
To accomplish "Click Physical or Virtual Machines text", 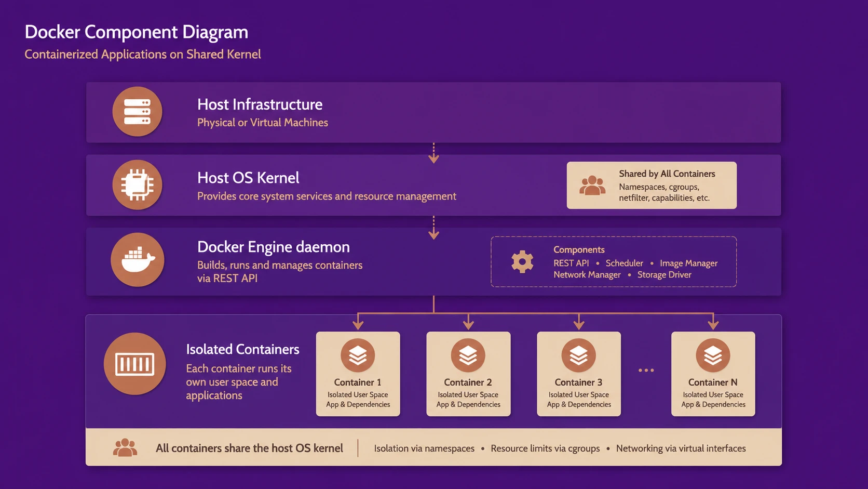I will (263, 123).
